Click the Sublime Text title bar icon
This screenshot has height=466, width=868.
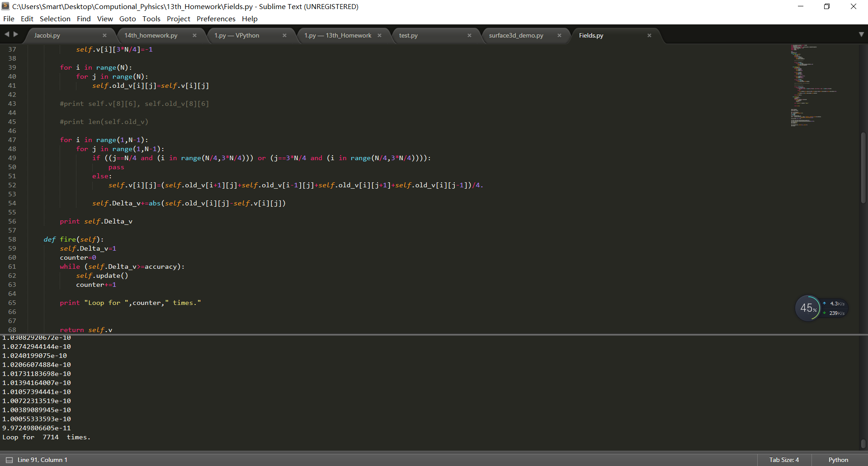[6, 6]
